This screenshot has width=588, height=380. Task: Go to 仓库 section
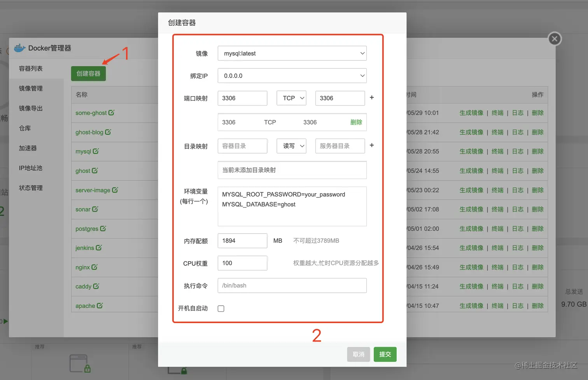tap(25, 128)
